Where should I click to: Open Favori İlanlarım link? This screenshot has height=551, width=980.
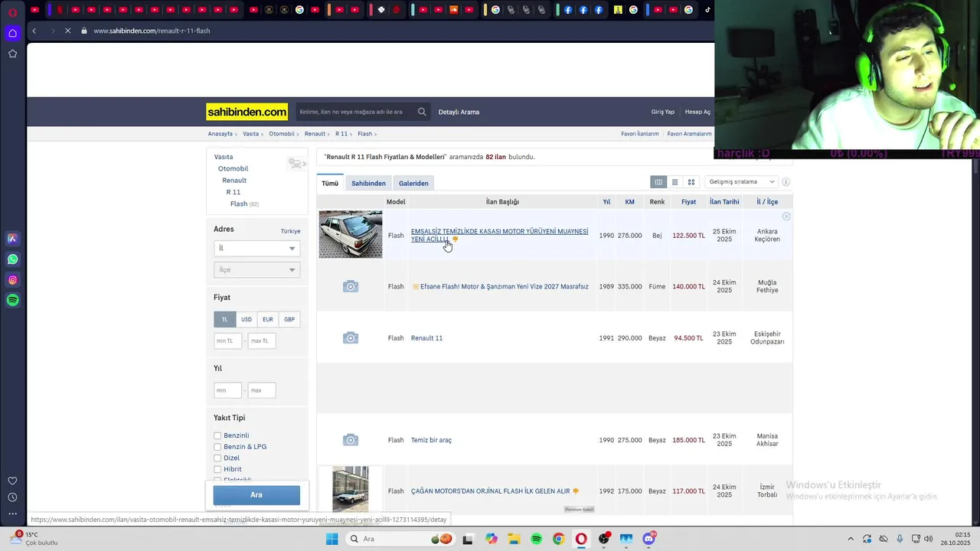(639, 134)
